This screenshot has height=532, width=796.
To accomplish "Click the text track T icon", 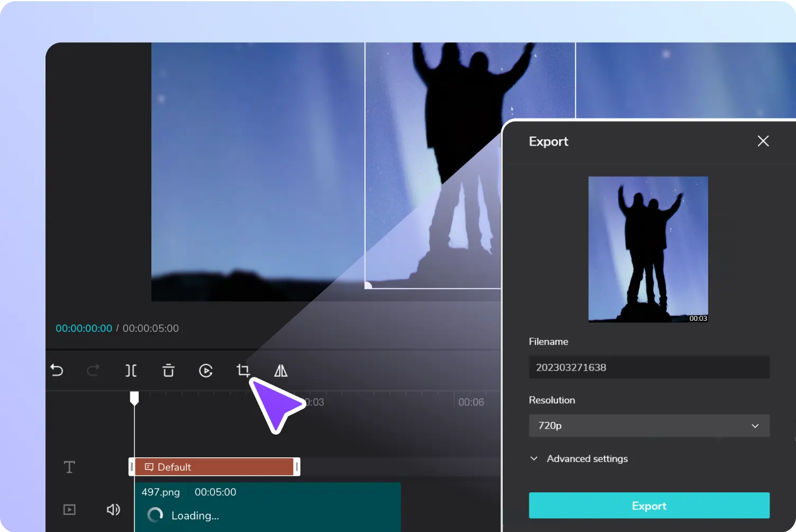I will click(69, 467).
